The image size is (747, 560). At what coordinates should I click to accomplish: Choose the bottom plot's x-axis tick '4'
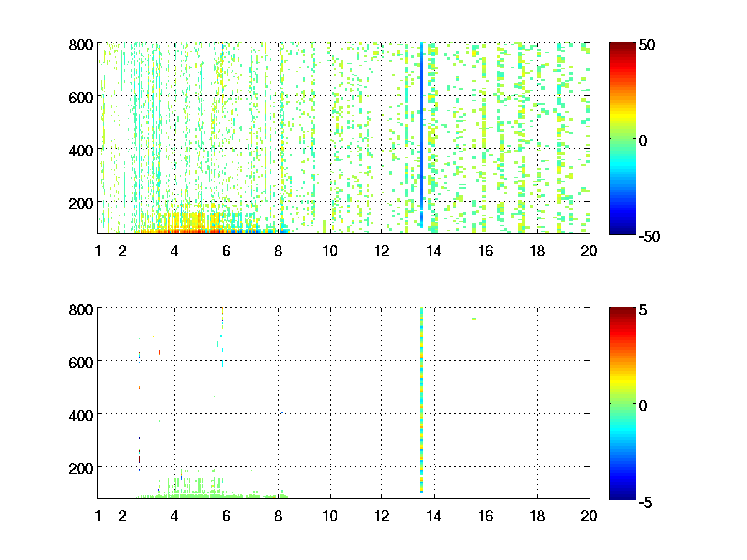[174, 516]
